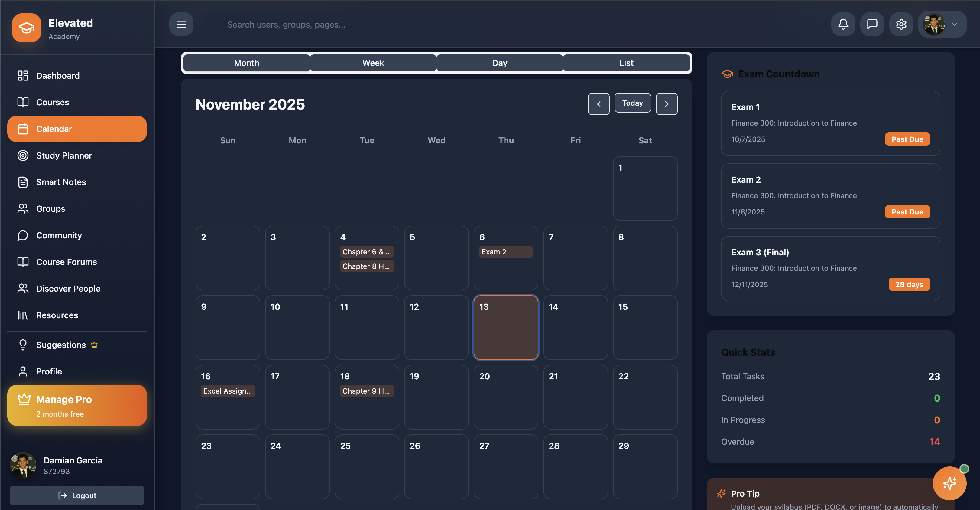Viewport: 980px width, 510px height.
Task: Click Damian Garcia's sidebar profile picture
Action: 23,465
